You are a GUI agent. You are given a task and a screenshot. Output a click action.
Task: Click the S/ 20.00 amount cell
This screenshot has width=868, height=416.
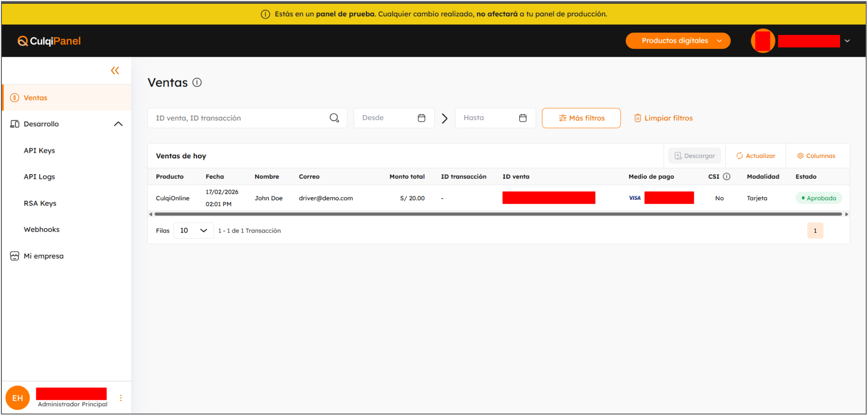coord(412,198)
